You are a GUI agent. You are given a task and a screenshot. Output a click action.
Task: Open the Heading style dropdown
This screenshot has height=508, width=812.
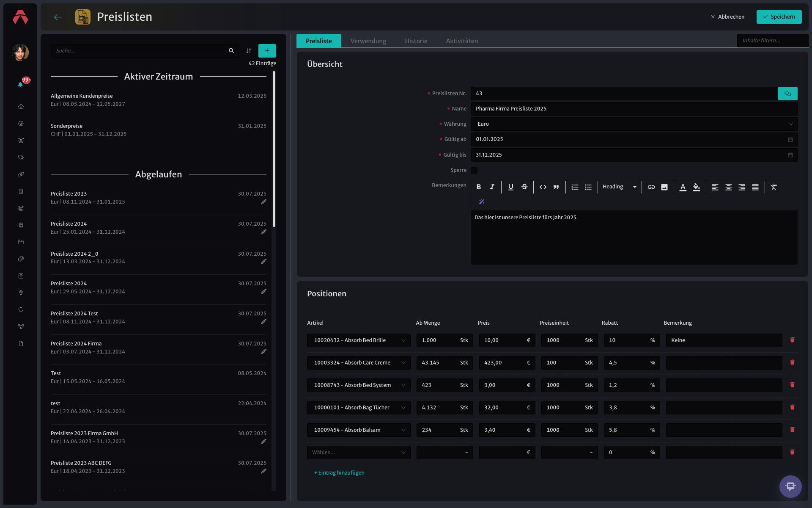(619, 187)
